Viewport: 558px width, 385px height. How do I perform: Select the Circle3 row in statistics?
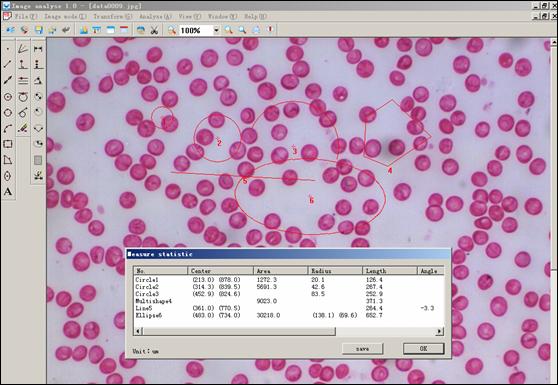[289, 294]
